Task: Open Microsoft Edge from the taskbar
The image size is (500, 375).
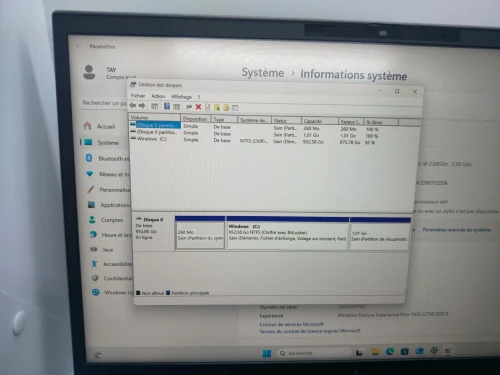Action: pos(390,351)
